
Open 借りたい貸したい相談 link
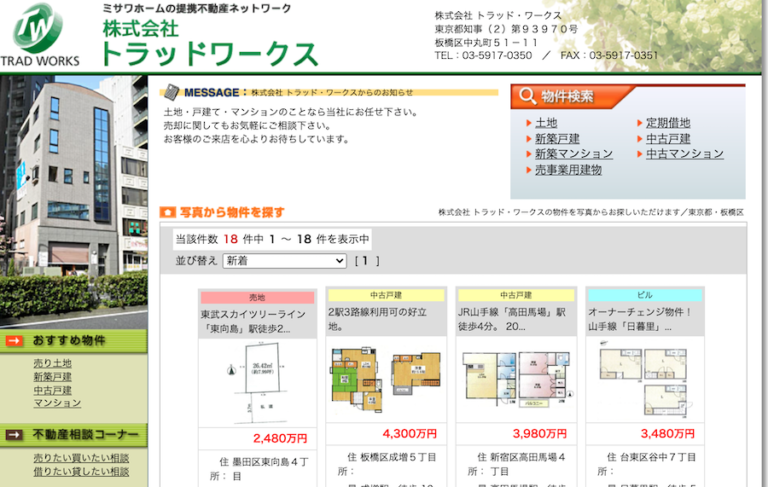[x=81, y=471]
